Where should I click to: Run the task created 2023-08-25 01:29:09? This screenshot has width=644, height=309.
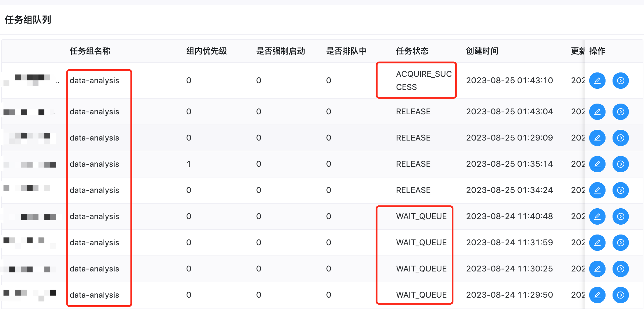(x=620, y=138)
